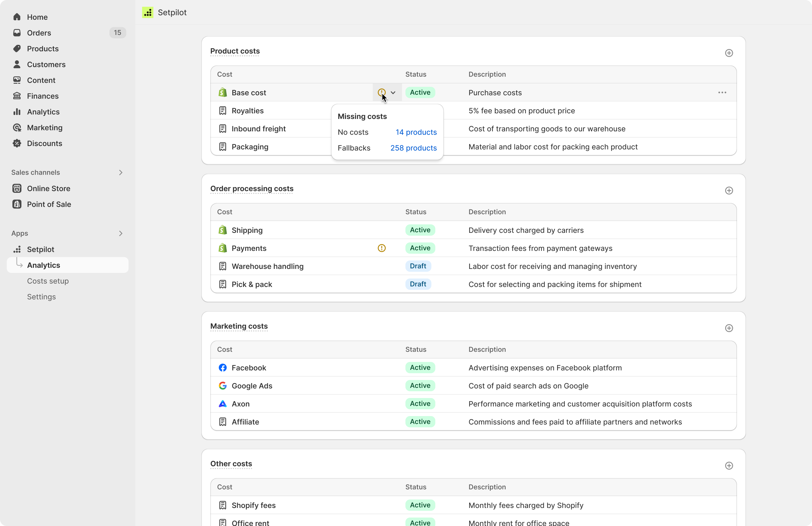The image size is (812, 526).
Task: Select the Home icon
Action: coord(17,17)
